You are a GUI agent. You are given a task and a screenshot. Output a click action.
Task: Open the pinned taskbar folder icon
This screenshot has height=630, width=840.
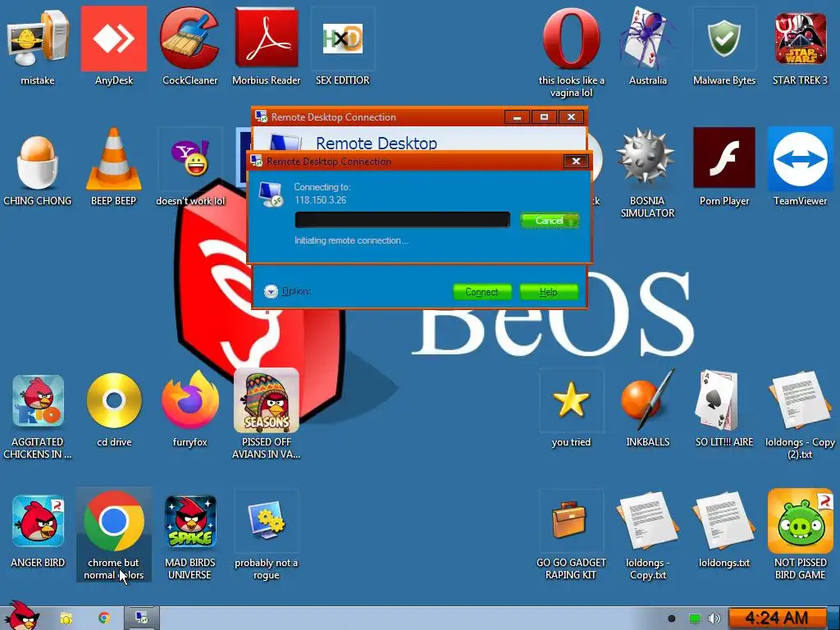66,619
